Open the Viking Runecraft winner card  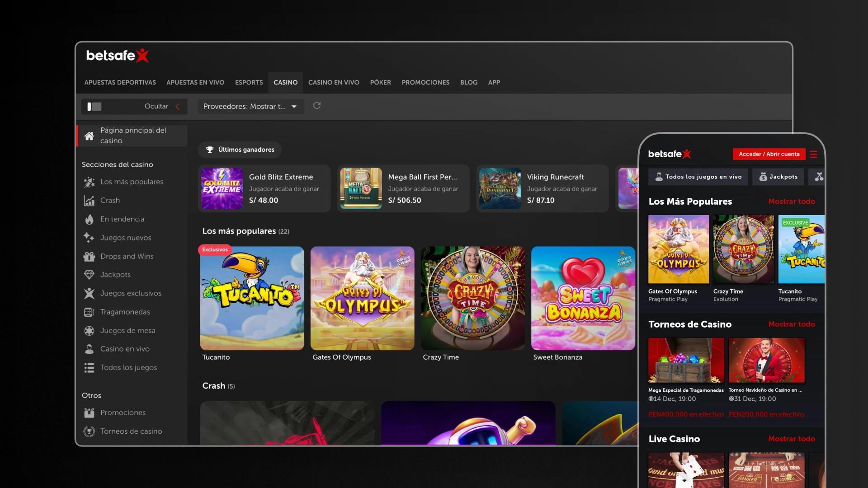coord(542,188)
